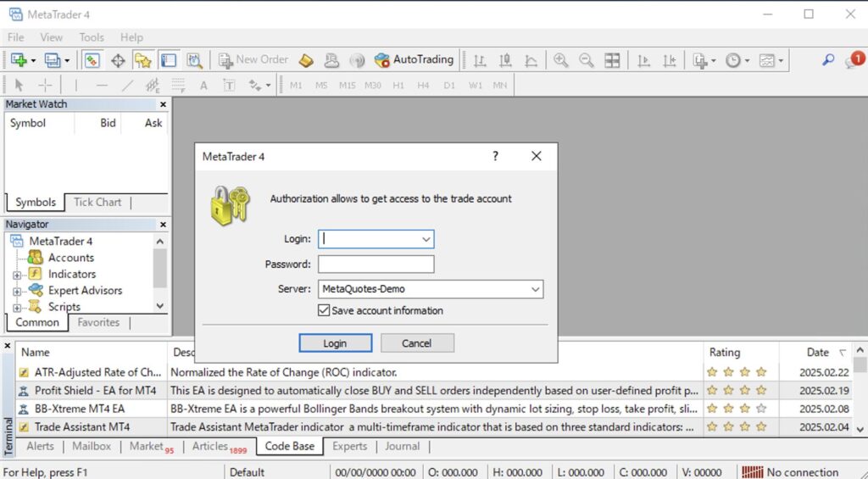Switch to the Journal tab
868x479 pixels.
(402, 446)
